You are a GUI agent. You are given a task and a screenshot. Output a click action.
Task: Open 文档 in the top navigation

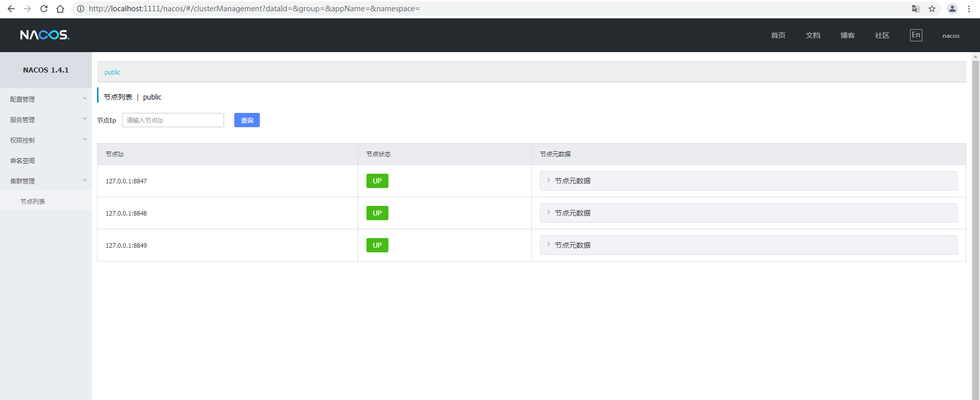[x=813, y=35]
